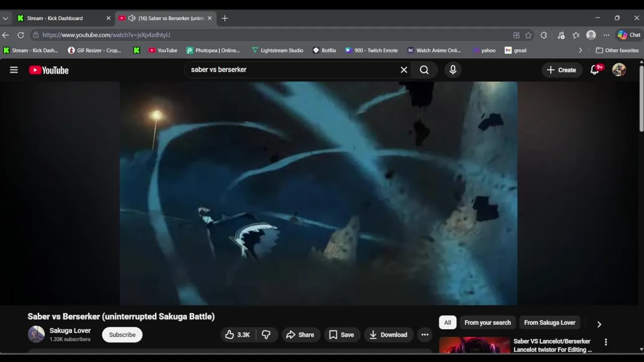Image resolution: width=644 pixels, height=362 pixels.
Task: Open the account avatar menu
Action: (x=619, y=70)
